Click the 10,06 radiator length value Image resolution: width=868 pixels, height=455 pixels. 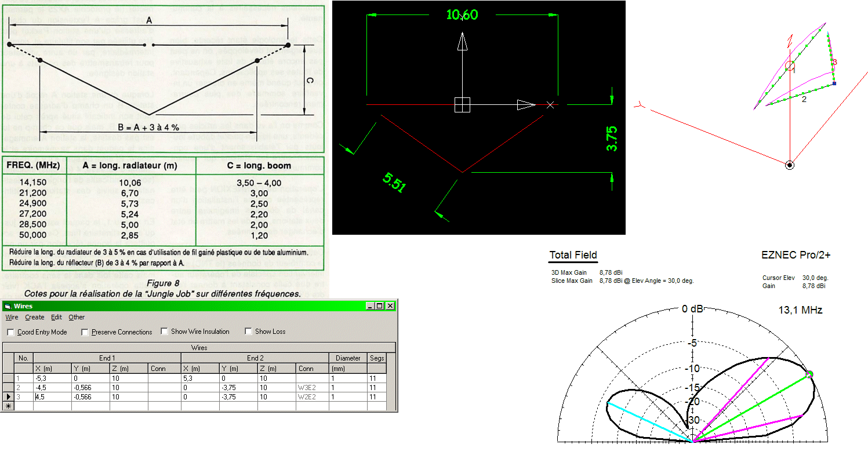131,183
